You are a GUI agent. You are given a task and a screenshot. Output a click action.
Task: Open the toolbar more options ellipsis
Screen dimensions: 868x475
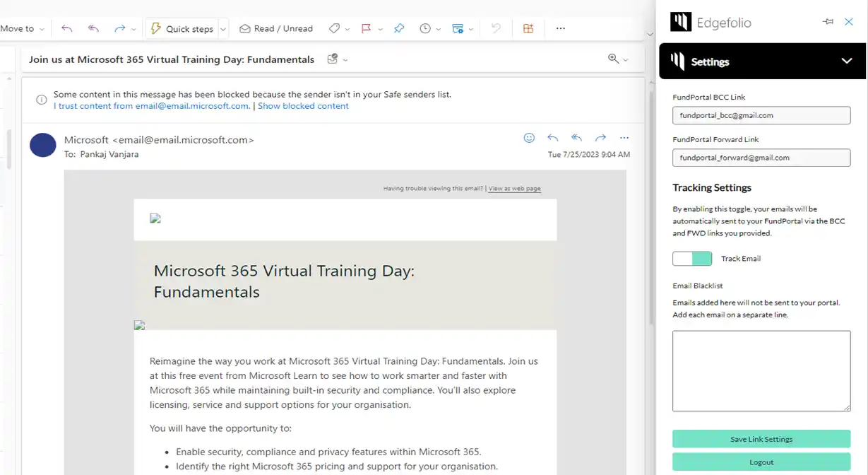tap(561, 28)
